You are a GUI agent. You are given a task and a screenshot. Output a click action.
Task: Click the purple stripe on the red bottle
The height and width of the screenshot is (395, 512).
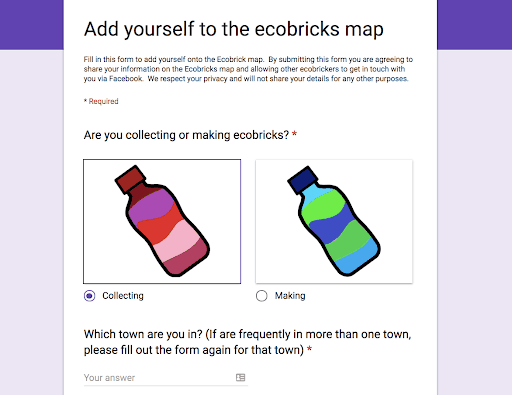(x=150, y=205)
